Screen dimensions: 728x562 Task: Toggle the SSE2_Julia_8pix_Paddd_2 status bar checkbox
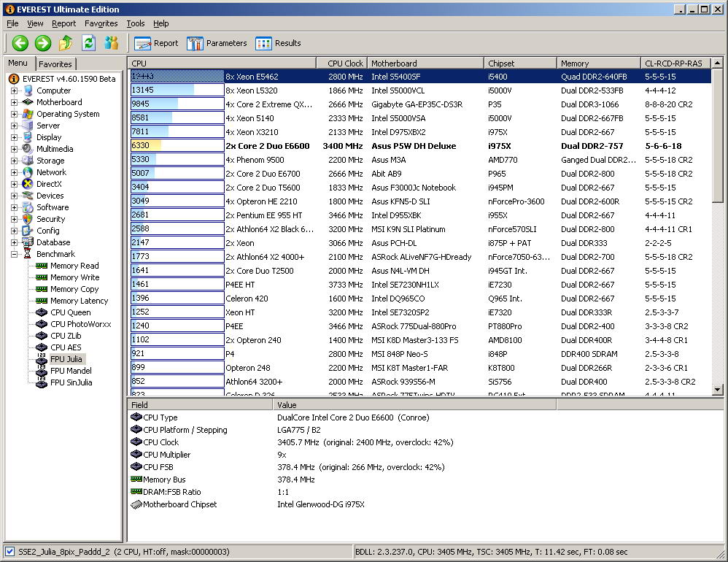[9, 552]
